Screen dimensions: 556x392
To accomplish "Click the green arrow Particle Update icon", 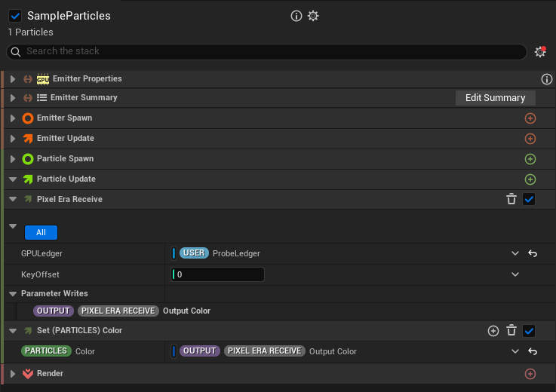I will click(28, 179).
